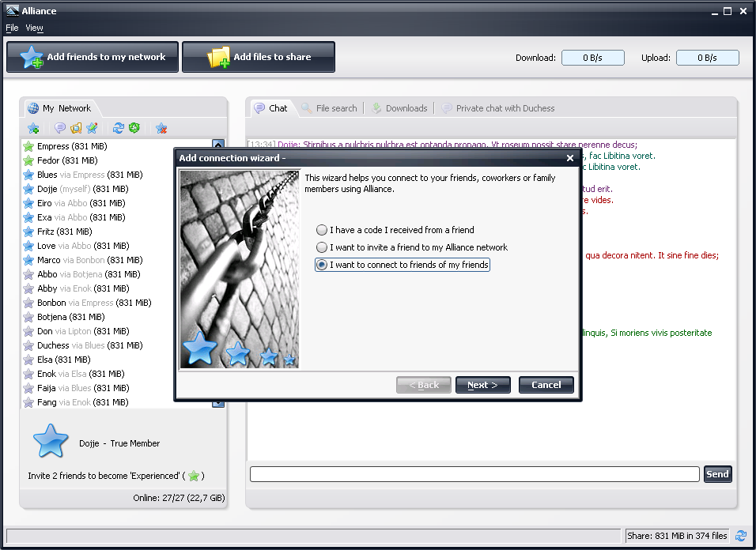Click the chat message input field
756x550 pixels.
474,474
